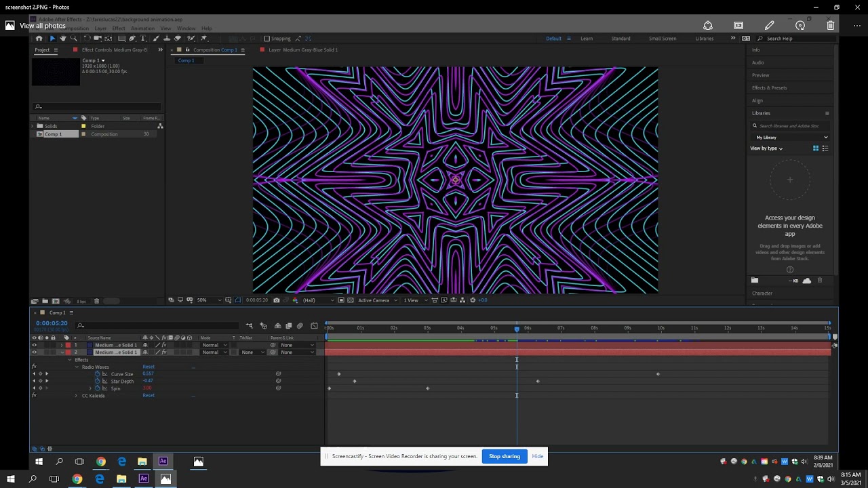Switch to the Learn workspace tab
The image size is (868, 488).
click(x=586, y=39)
